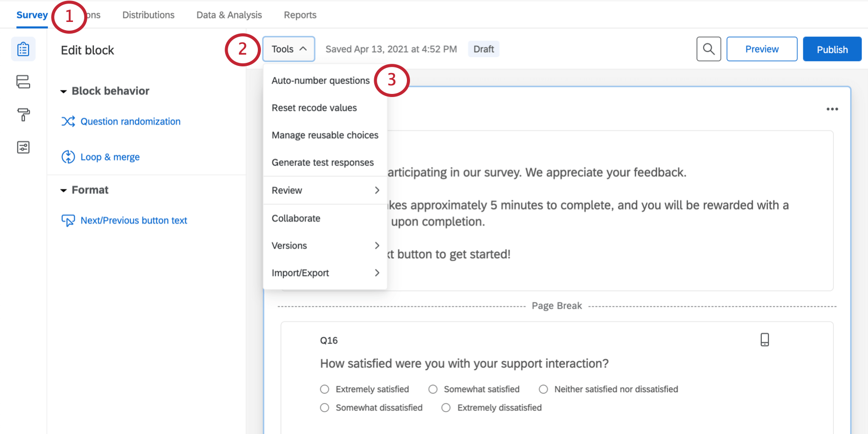The width and height of the screenshot is (868, 434).
Task: Click the Loop & merge icon
Action: (x=68, y=157)
